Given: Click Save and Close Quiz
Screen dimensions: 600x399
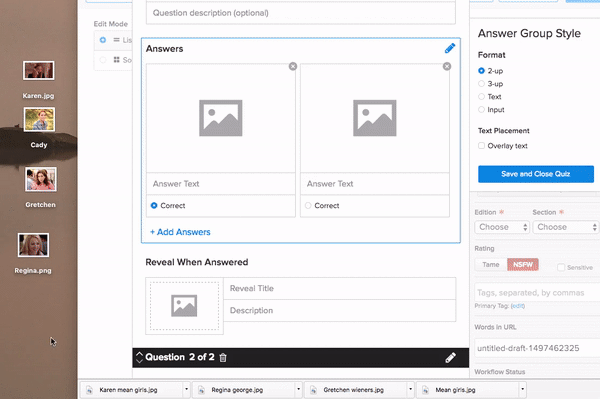Looking at the screenshot, I should (536, 174).
